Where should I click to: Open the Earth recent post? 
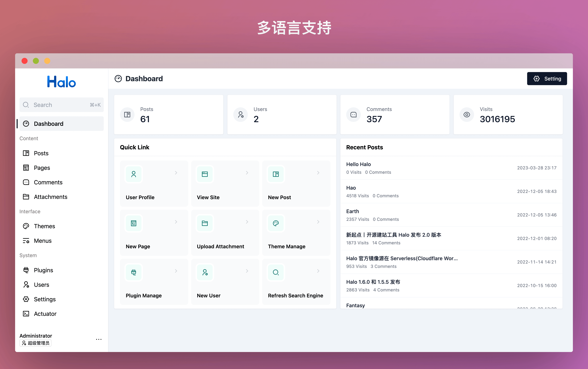(x=353, y=211)
